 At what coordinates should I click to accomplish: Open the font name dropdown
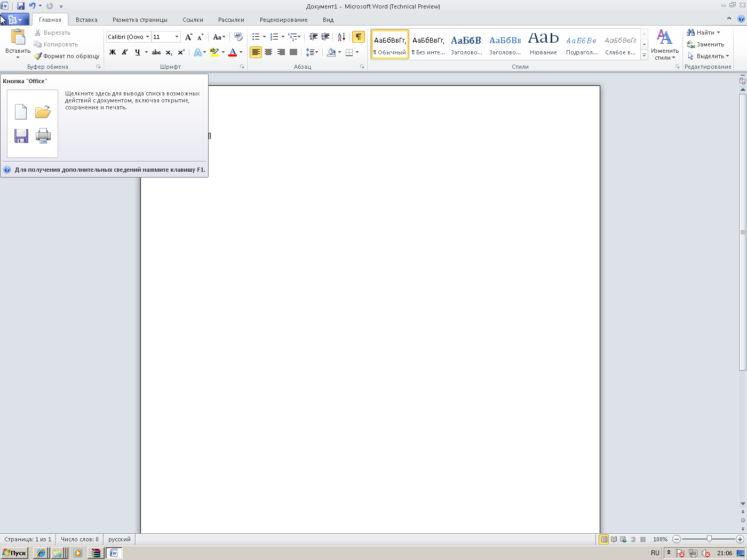click(x=147, y=37)
